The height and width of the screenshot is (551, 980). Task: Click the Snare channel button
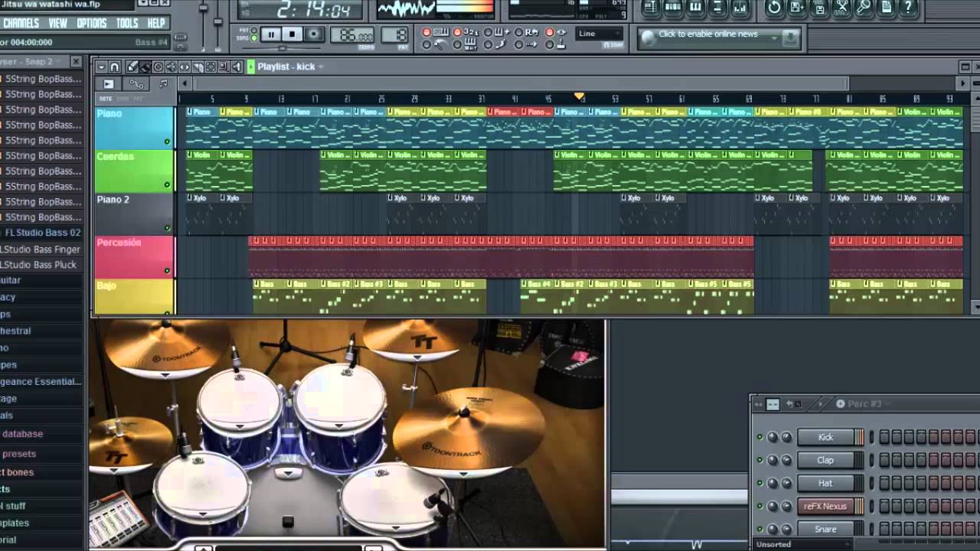pos(825,529)
